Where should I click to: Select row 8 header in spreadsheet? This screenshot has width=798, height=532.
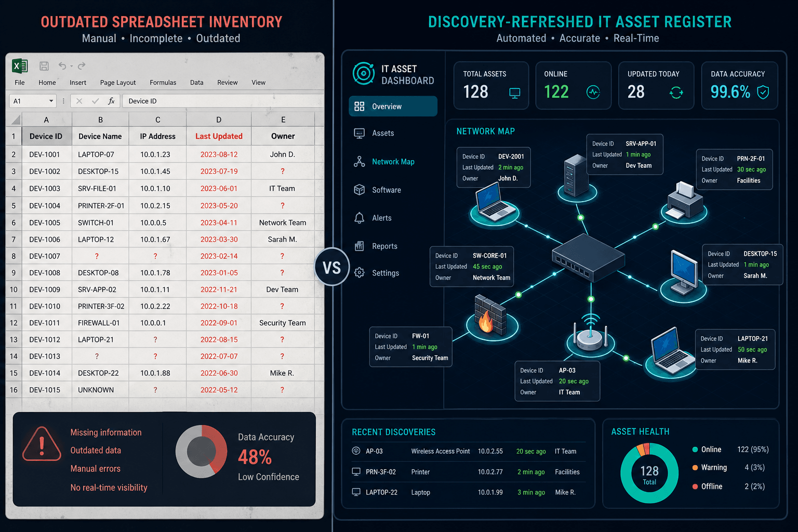[14, 256]
